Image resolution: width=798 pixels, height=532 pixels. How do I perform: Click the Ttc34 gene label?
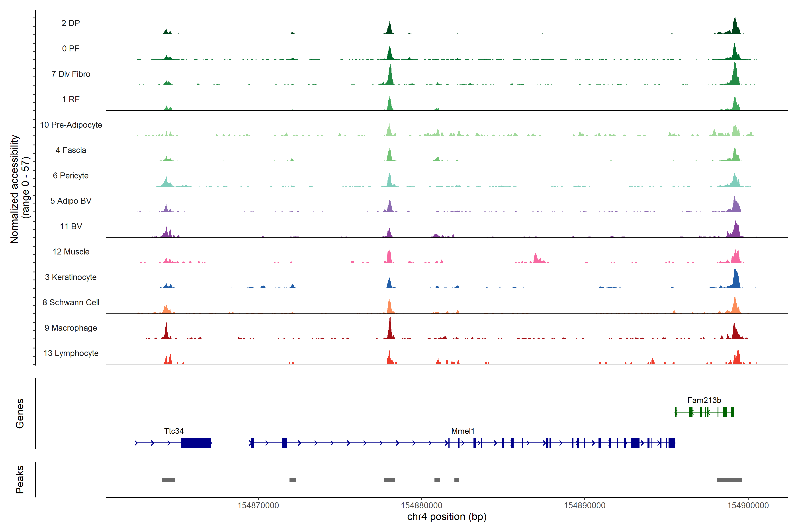174,431
